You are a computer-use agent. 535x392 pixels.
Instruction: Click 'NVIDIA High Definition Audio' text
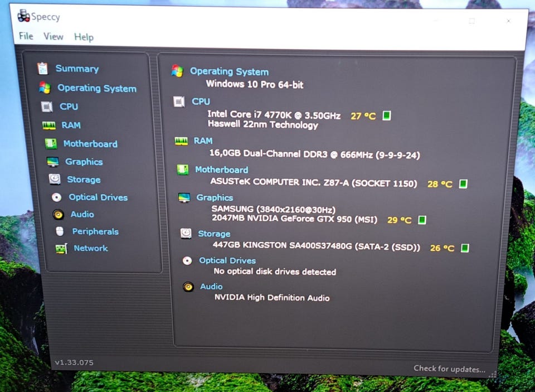(272, 298)
